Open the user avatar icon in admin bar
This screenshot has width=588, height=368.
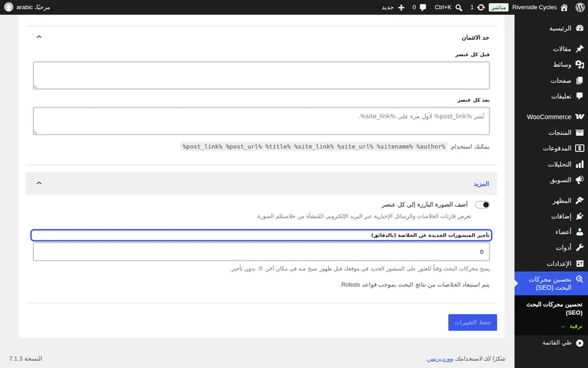click(x=9, y=7)
